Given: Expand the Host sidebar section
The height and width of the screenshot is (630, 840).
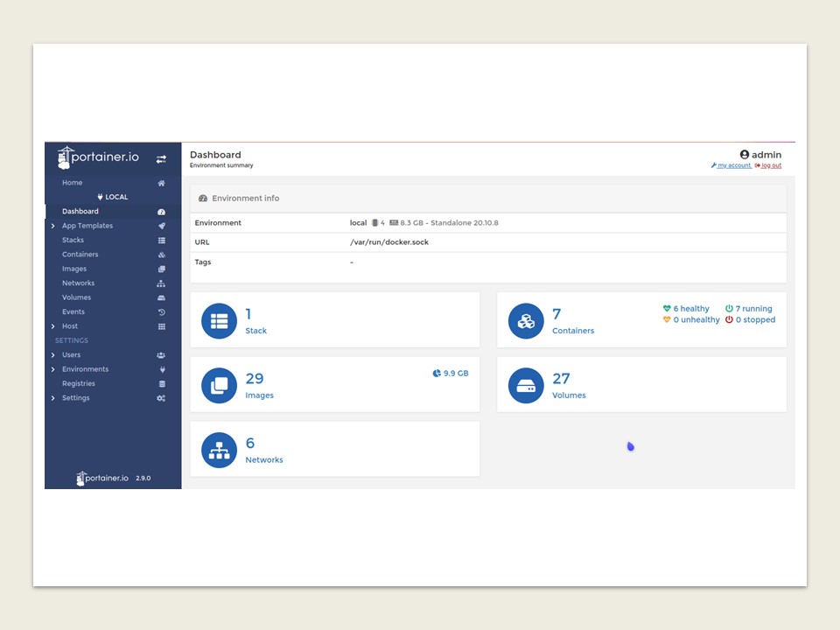Looking at the screenshot, I should coord(53,326).
